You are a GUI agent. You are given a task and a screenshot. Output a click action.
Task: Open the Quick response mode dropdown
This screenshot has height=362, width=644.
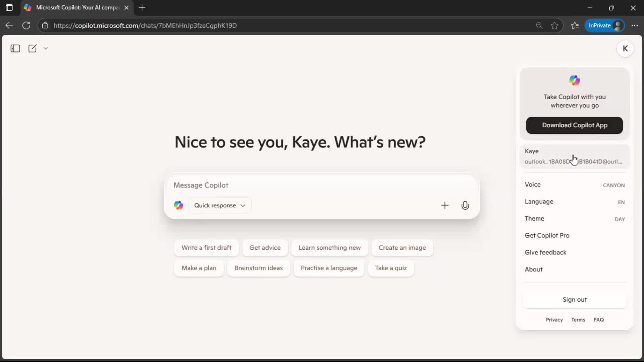coord(220,205)
